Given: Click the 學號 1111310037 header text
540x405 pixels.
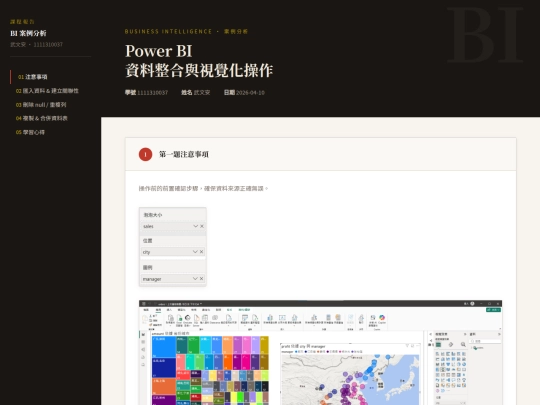Looking at the screenshot, I should click(146, 93).
